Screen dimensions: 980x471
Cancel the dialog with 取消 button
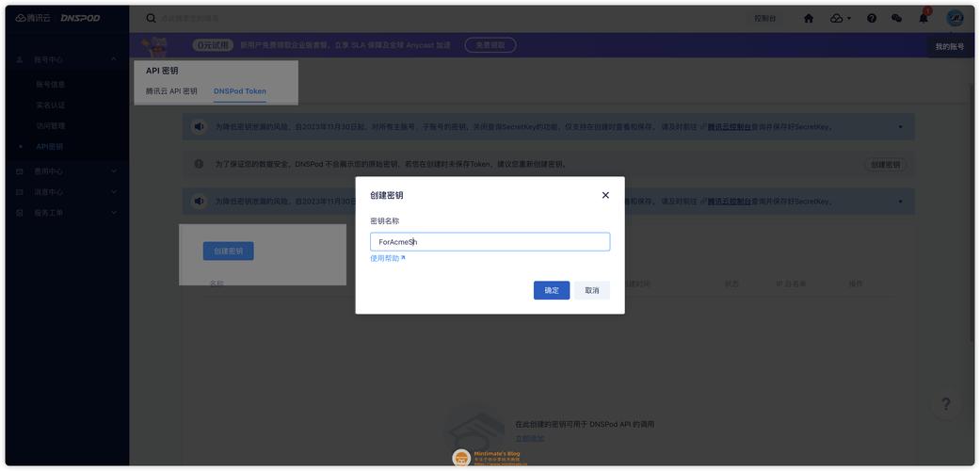point(592,290)
